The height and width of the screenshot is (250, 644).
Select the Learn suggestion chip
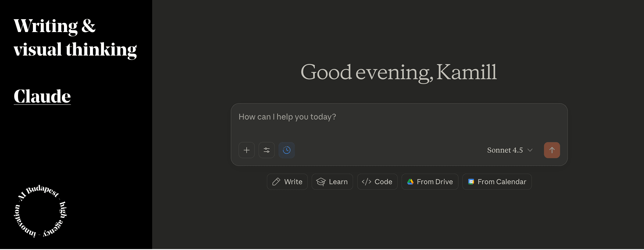332,182
